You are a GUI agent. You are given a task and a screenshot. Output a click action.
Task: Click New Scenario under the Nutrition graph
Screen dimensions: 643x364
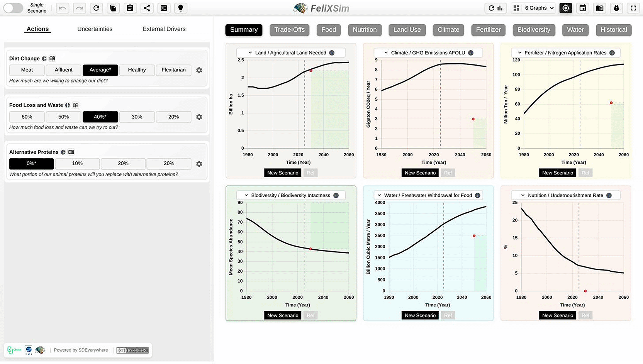click(x=558, y=316)
